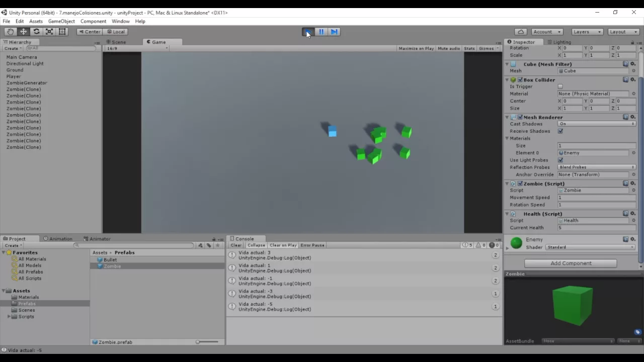Open the Component menu

click(93, 21)
